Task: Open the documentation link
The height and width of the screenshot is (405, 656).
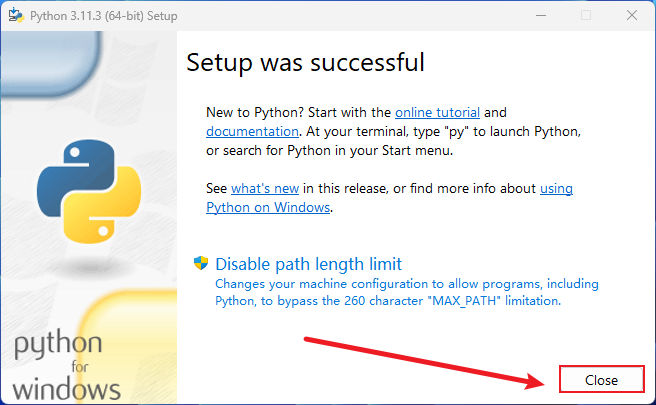Action: [x=252, y=131]
